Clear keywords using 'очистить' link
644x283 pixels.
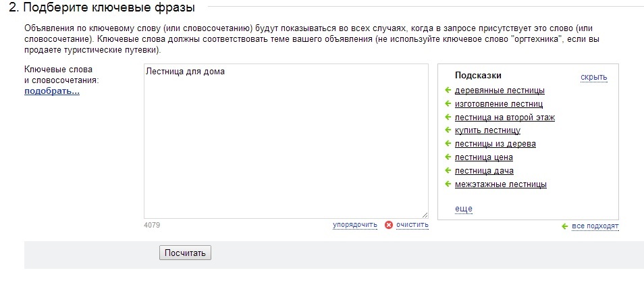tap(412, 225)
